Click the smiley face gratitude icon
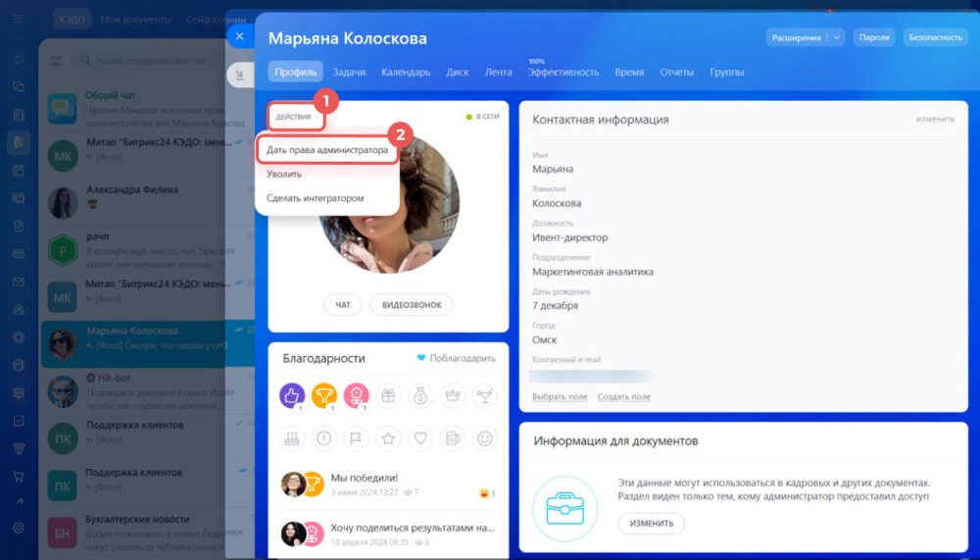Image resolution: width=980 pixels, height=560 pixels. [x=485, y=438]
